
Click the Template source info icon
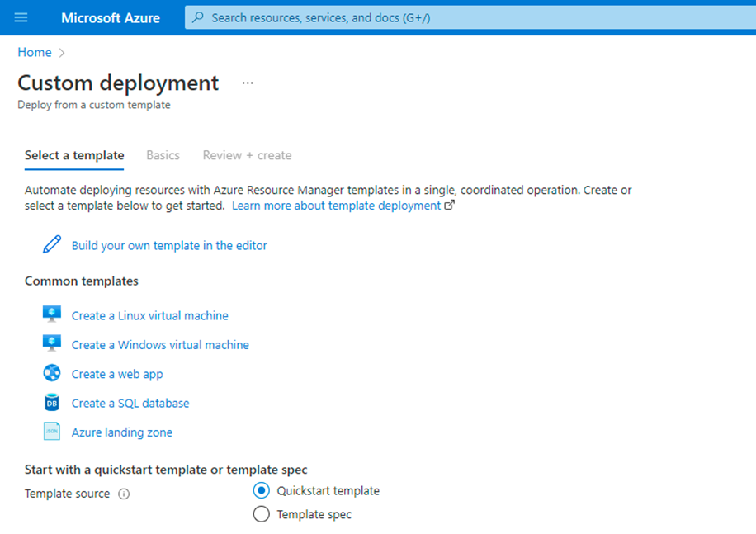[124, 494]
